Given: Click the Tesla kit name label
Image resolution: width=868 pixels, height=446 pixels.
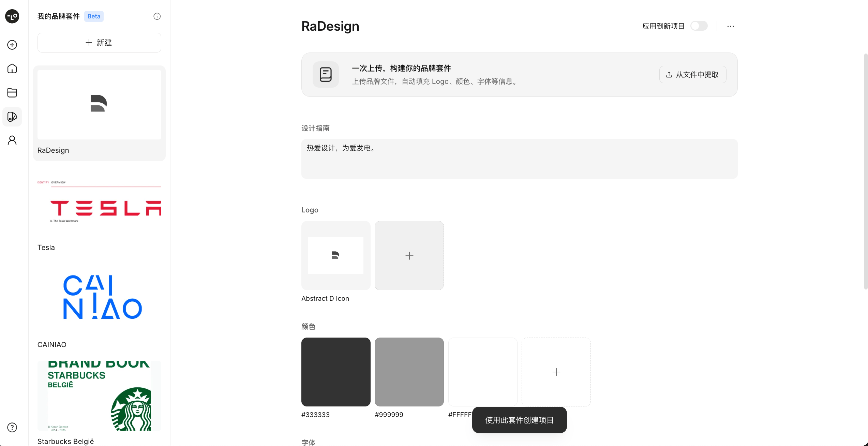Looking at the screenshot, I should 46,248.
